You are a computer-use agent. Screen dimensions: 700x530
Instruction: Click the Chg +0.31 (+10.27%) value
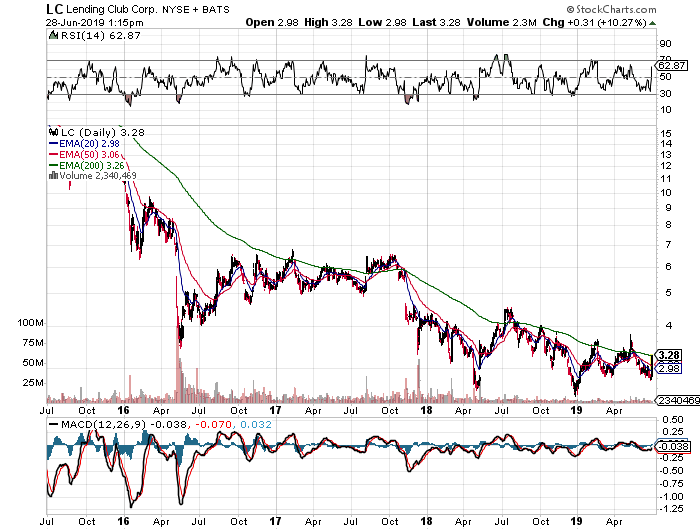tap(594, 22)
